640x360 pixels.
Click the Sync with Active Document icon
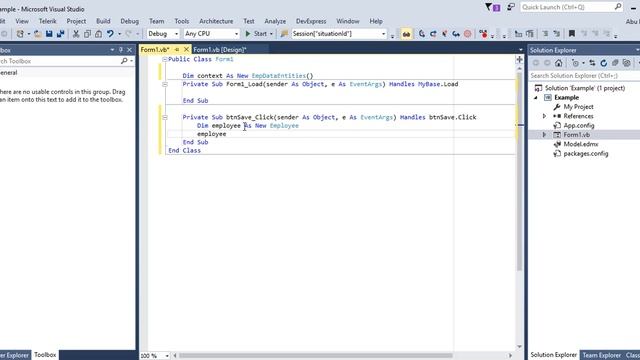[592, 63]
